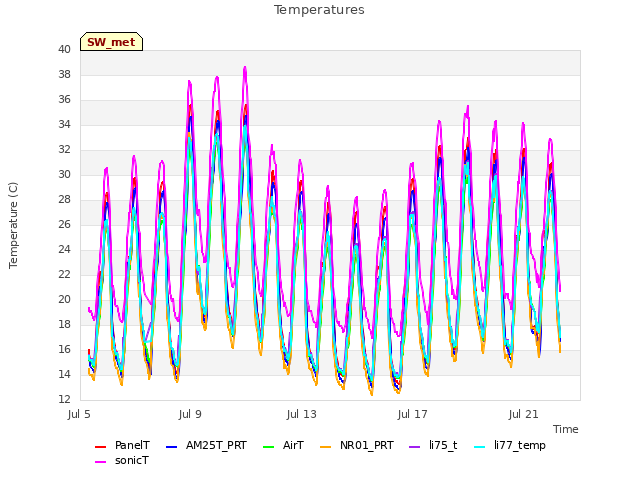This screenshot has height=480, width=640.
Task: Click the Temperature (C) axis label
Action: (13, 225)
